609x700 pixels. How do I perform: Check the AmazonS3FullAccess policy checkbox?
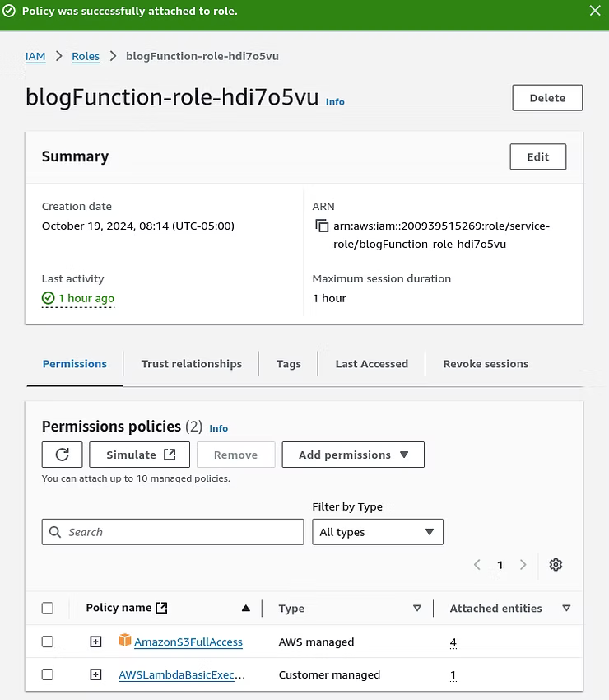pyautogui.click(x=47, y=642)
